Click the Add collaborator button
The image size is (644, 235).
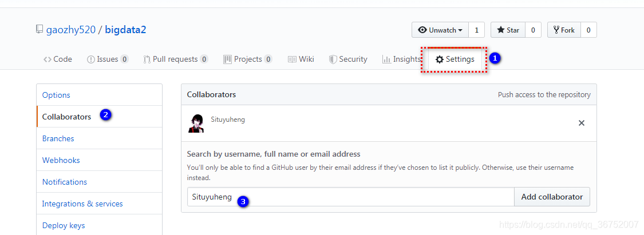tap(552, 197)
